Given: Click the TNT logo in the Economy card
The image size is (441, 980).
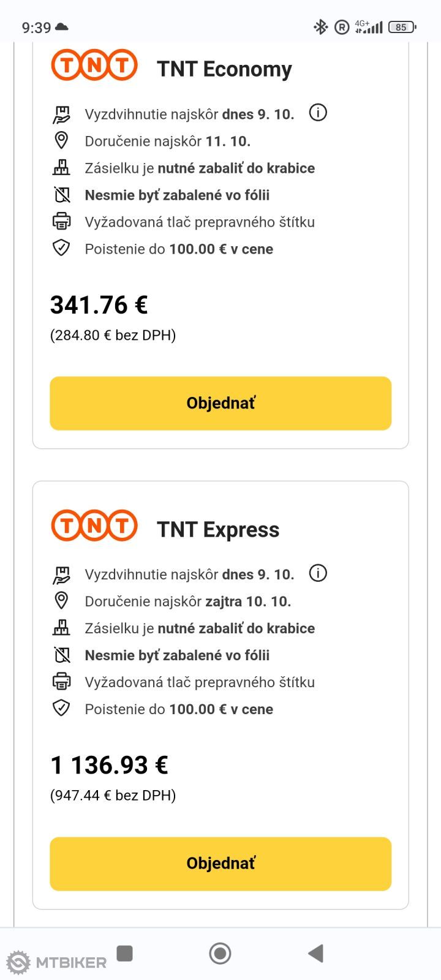Looking at the screenshot, I should tap(94, 66).
